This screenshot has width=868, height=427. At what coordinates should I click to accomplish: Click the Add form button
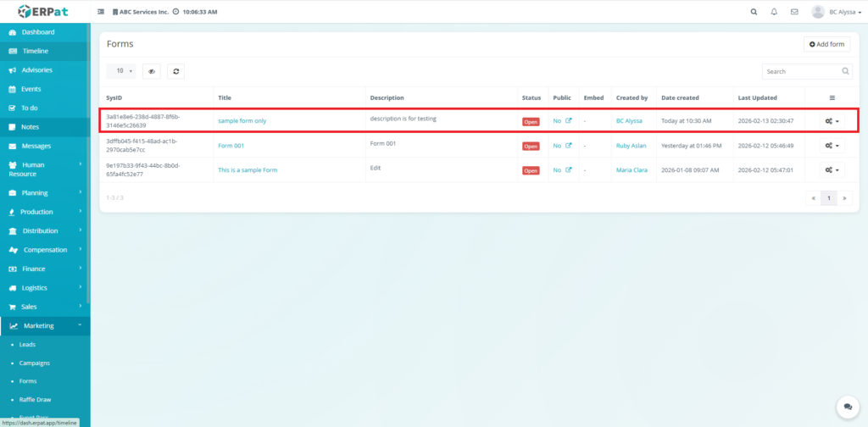click(826, 44)
